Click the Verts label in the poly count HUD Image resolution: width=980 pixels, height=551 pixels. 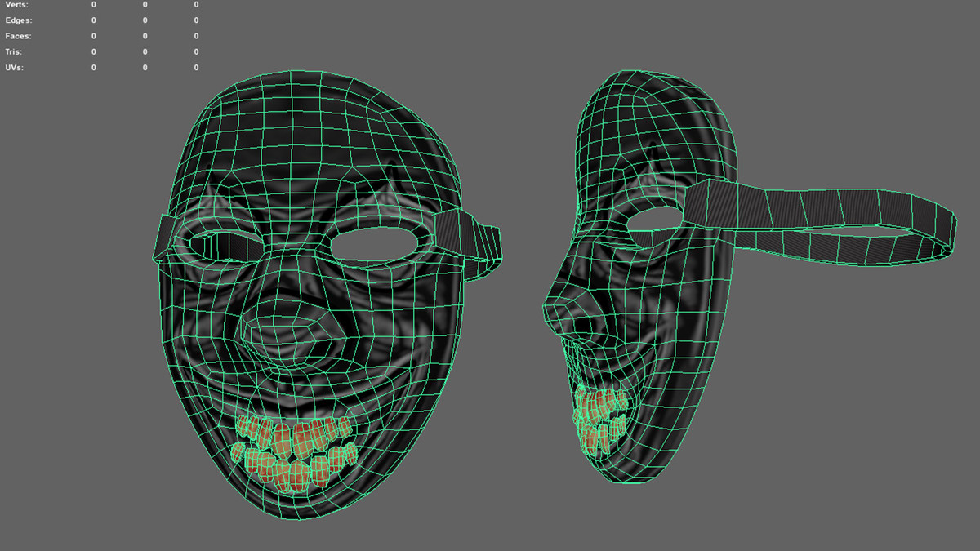(x=16, y=5)
